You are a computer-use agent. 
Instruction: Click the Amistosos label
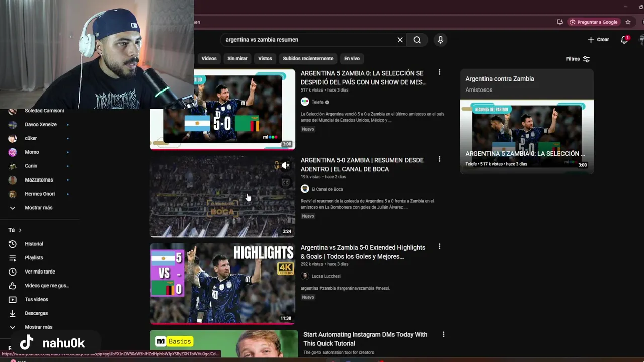478,90
